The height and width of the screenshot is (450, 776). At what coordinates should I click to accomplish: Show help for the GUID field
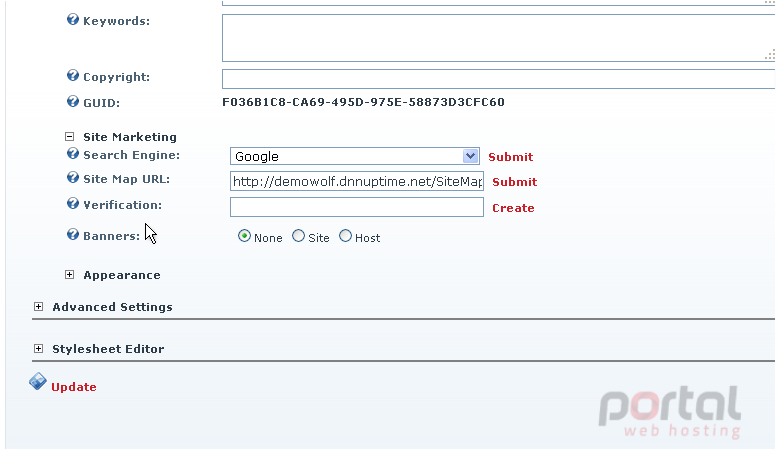pyautogui.click(x=73, y=101)
